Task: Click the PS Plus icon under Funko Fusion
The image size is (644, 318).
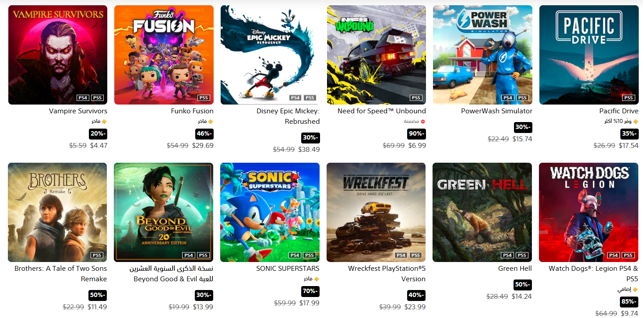Action: point(211,122)
